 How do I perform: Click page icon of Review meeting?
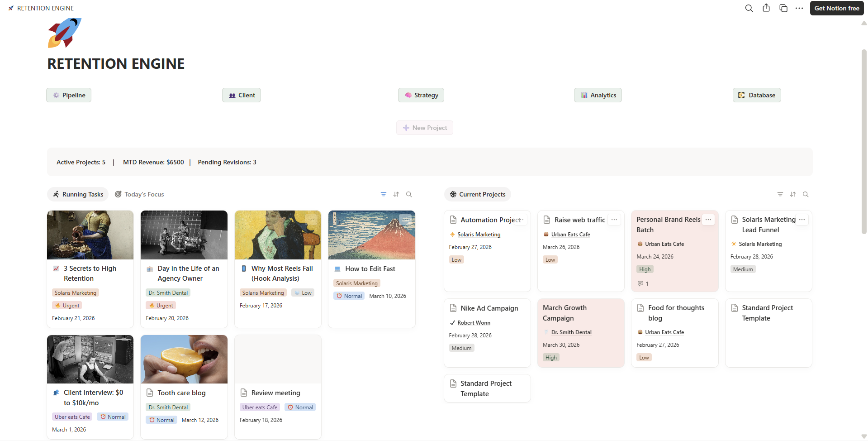[244, 393]
